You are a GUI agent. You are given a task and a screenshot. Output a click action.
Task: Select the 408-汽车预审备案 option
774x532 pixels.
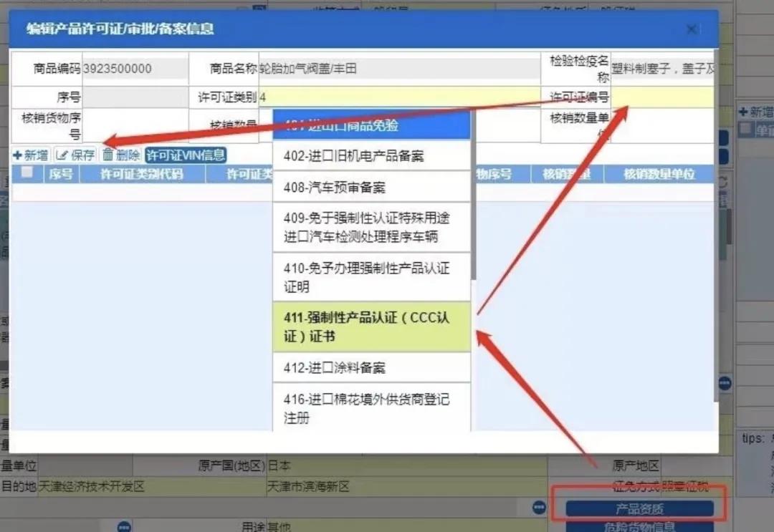click(371, 189)
